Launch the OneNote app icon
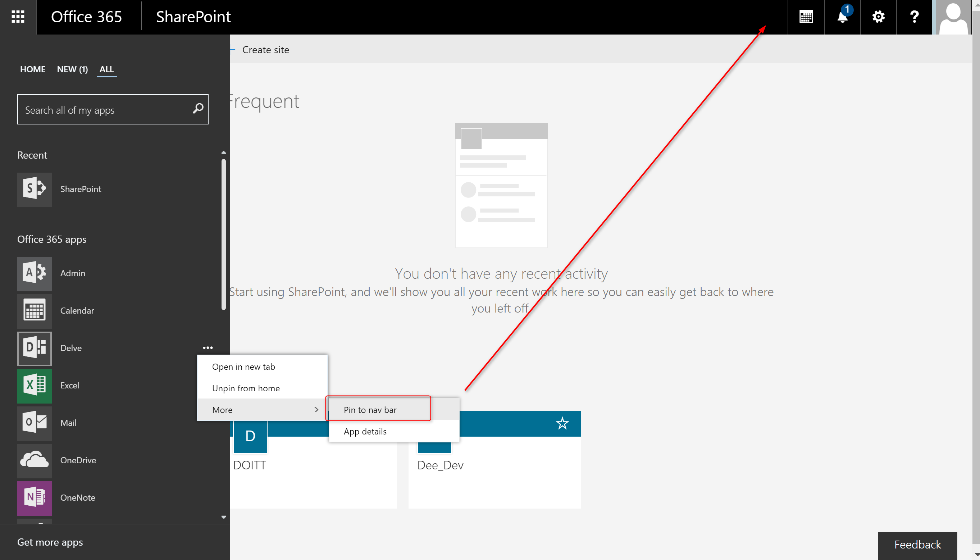The height and width of the screenshot is (560, 980). point(34,498)
